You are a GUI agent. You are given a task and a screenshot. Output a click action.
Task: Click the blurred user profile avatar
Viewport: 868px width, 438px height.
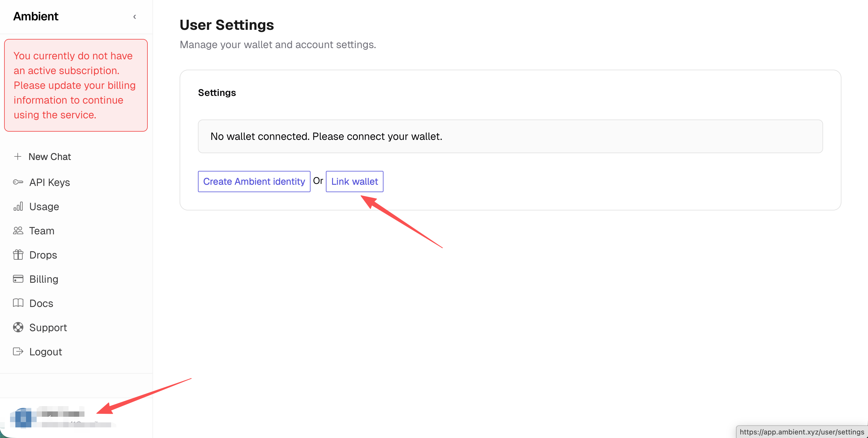coord(23,417)
